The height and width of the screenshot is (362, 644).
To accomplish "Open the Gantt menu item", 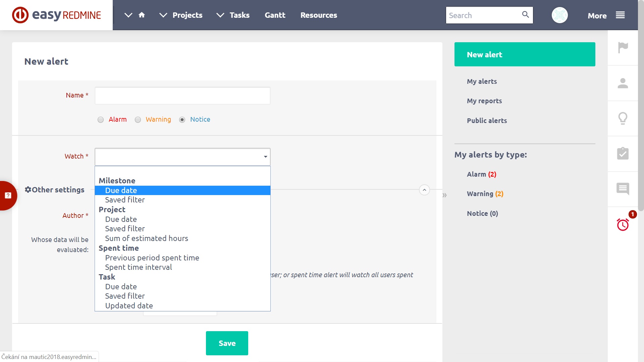I will point(275,15).
